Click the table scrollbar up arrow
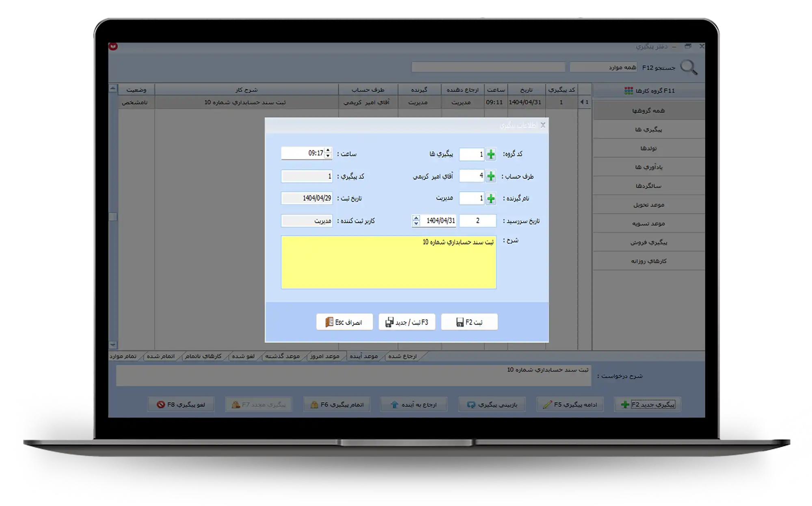812x506 pixels. [x=113, y=88]
